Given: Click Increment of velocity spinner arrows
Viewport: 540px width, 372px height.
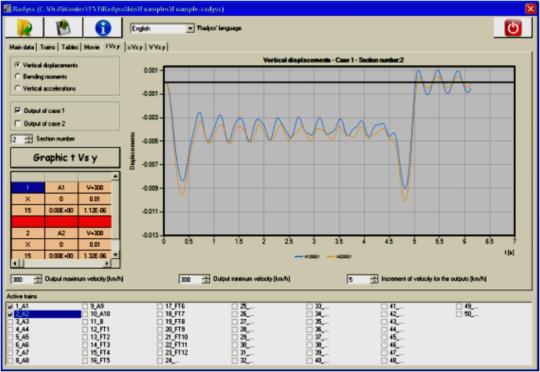Looking at the screenshot, I should 374,279.
